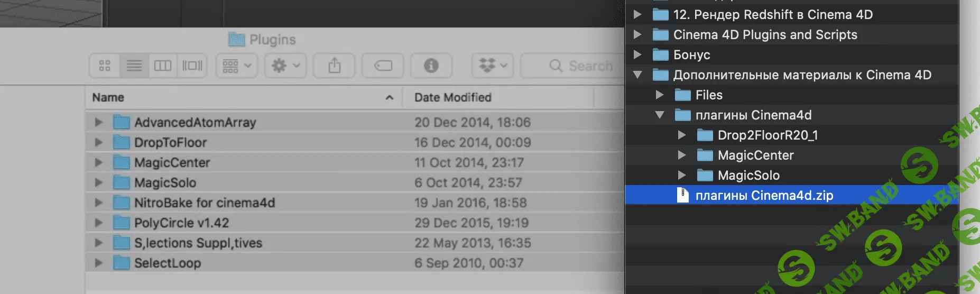Expand the NitroBake for cinema4d folder
Image resolution: width=980 pixels, height=294 pixels.
(x=98, y=203)
